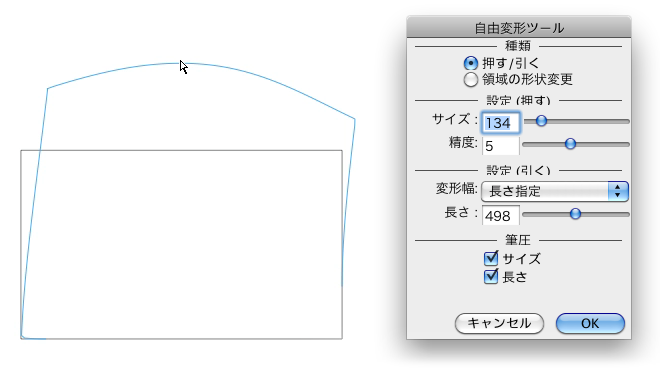Click the 長さ slider handle
Image resolution: width=660 pixels, height=368 pixels.
click(575, 214)
